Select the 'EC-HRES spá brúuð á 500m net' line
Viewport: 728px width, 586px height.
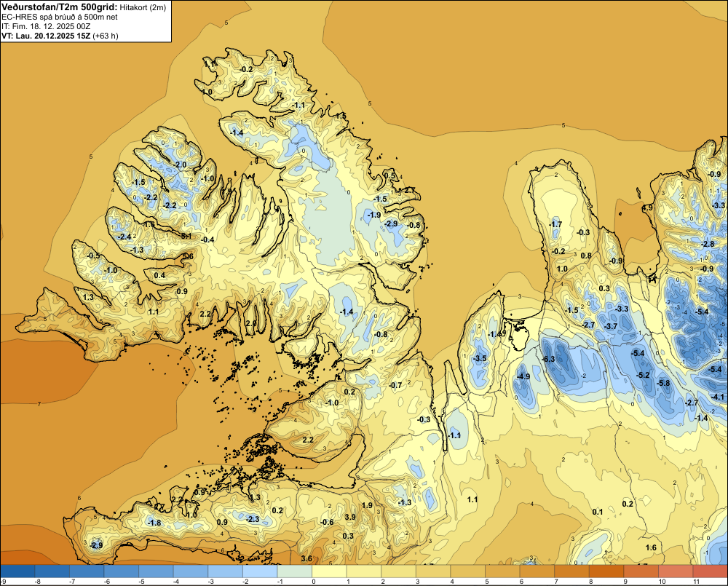(x=60, y=17)
